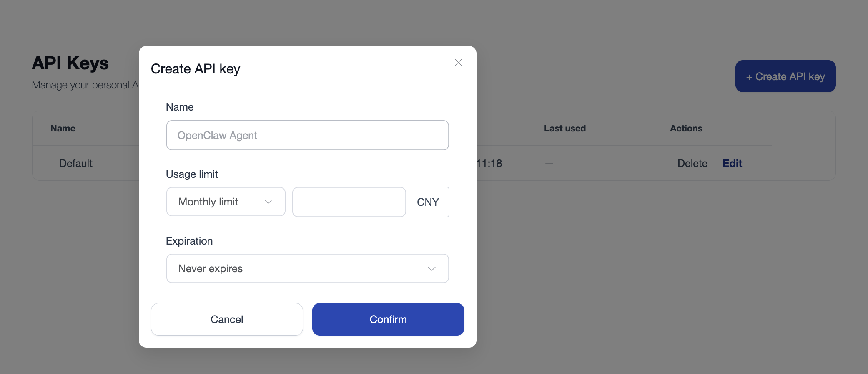The width and height of the screenshot is (868, 374).
Task: Click the expiration dropdown chevron arrow
Action: [431, 268]
